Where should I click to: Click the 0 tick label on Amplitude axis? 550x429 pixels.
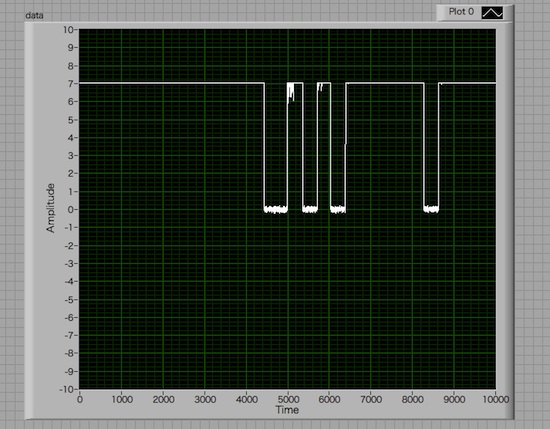click(71, 209)
